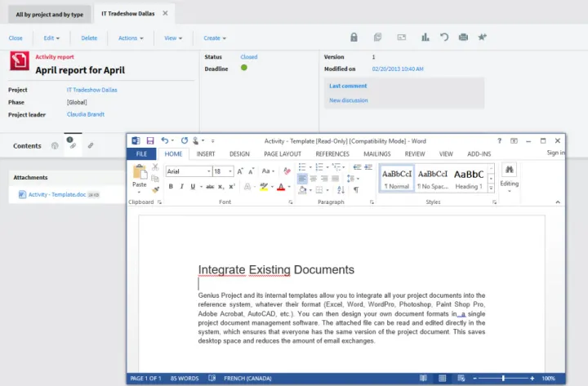
Task: Open the IT Tradeshow Dallas project link
Action: point(91,89)
